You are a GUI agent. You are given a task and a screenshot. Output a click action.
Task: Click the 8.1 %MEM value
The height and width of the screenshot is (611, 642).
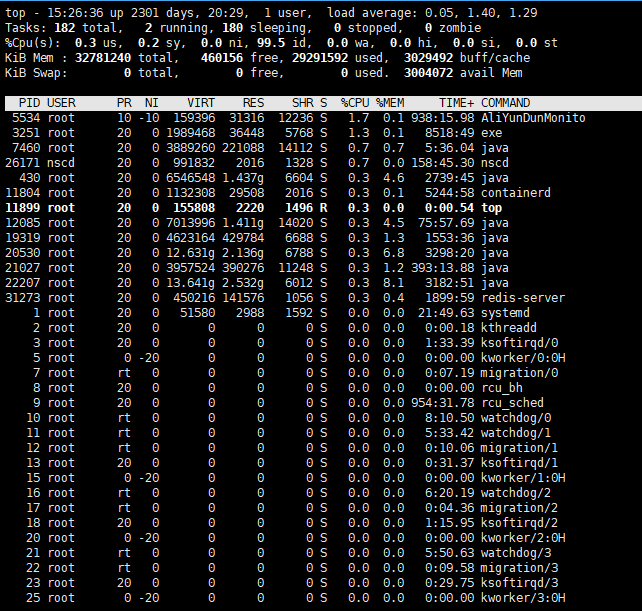pos(393,283)
